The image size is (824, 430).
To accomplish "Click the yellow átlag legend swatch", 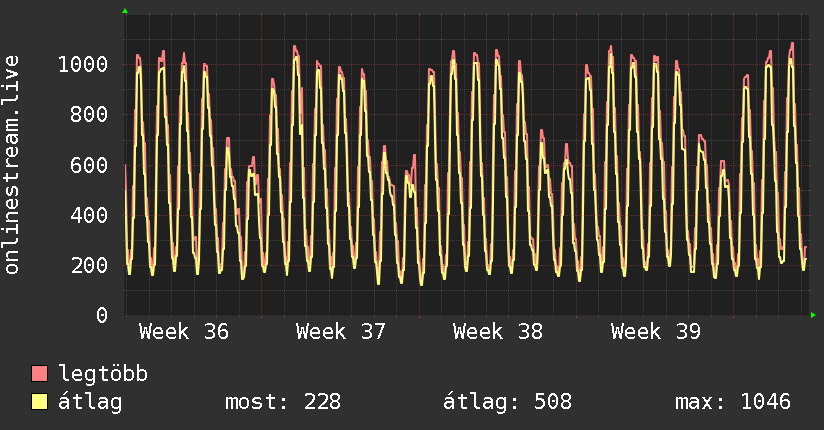I will 39,402.
